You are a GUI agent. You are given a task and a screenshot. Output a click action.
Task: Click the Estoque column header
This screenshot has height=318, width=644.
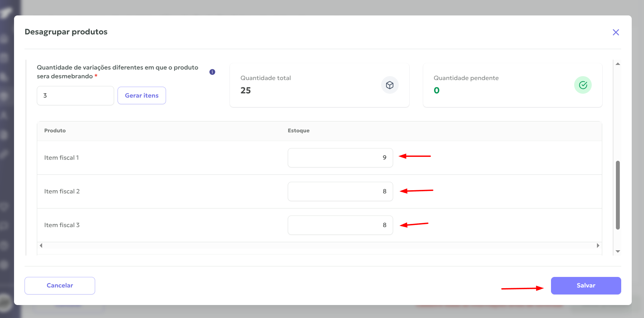[x=299, y=131]
